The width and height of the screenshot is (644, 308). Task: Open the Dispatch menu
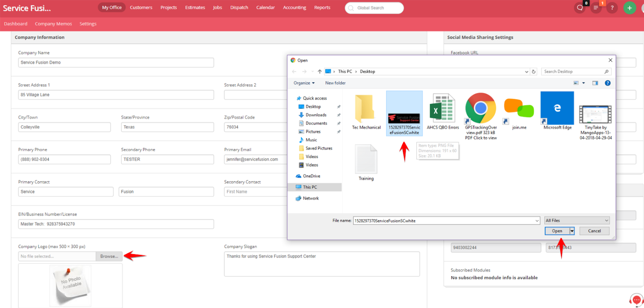(x=239, y=8)
